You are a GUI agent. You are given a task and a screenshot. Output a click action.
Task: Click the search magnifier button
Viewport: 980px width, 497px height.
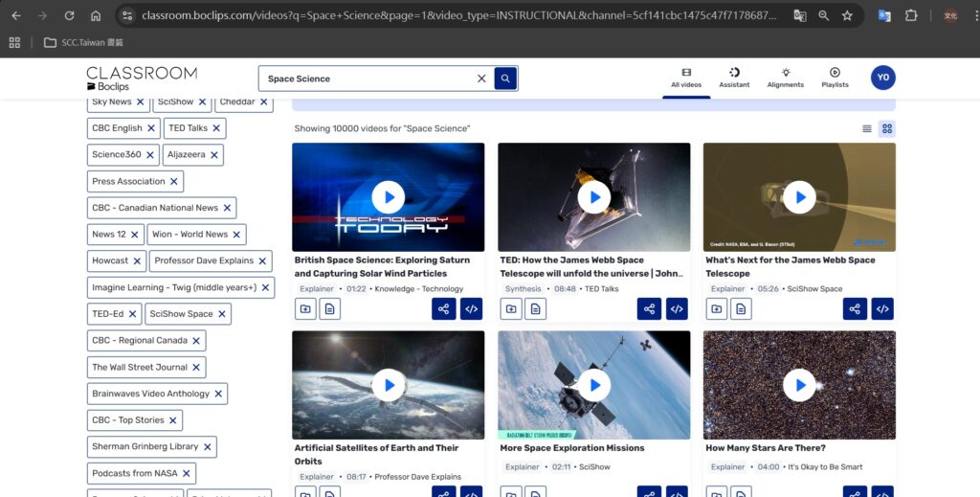(505, 79)
